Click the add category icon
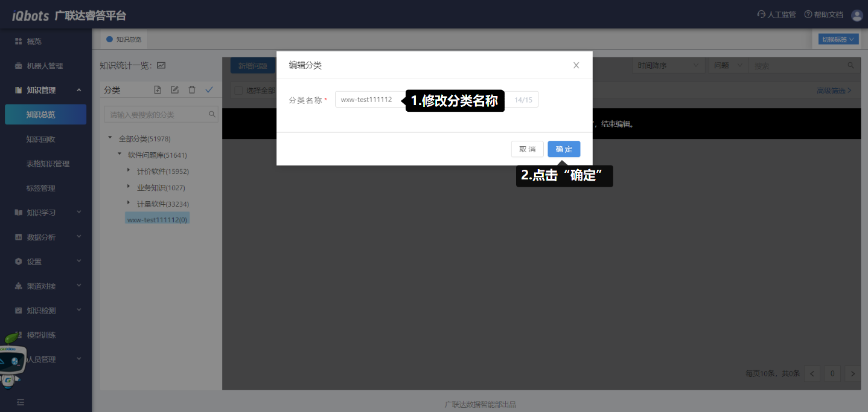The width and height of the screenshot is (868, 412). pos(158,90)
